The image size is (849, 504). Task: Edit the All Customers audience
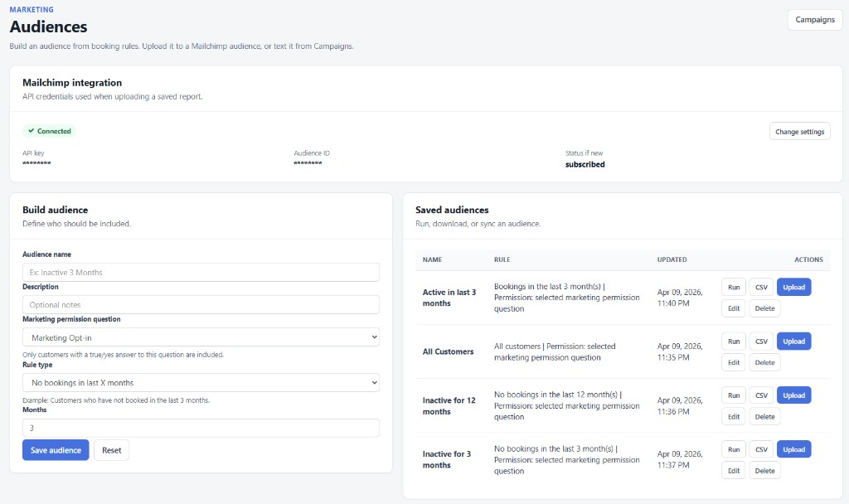734,363
